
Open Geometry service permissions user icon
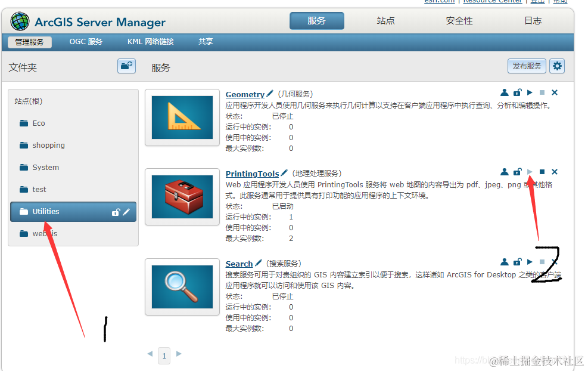[x=505, y=92]
